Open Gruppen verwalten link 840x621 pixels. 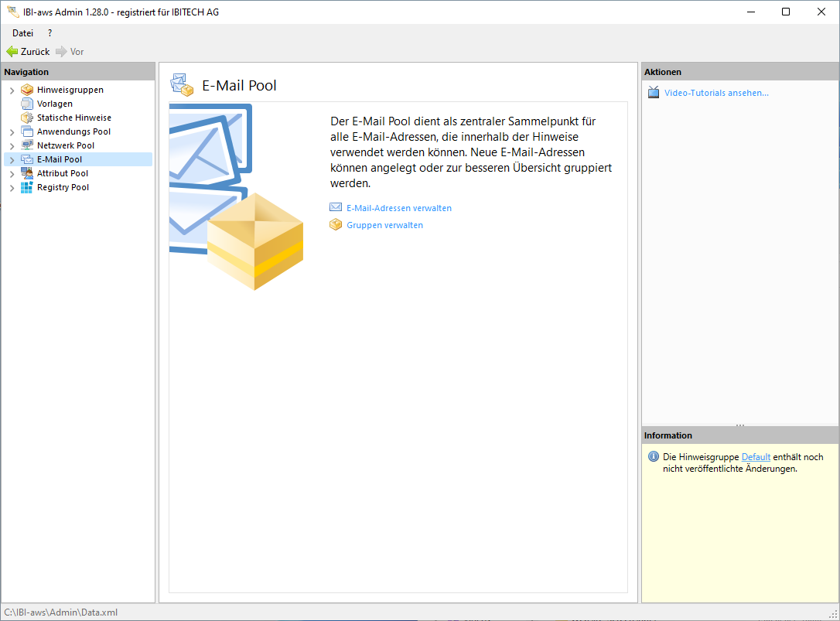384,225
